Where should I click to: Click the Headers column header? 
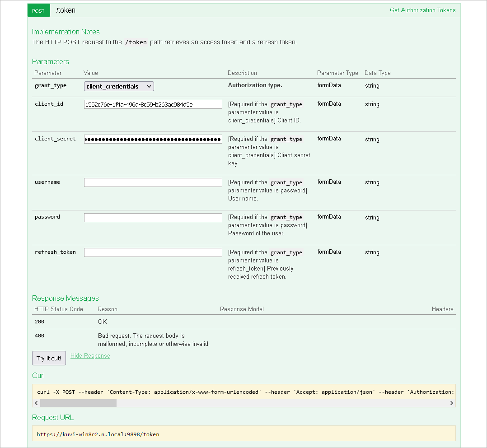(x=442, y=309)
